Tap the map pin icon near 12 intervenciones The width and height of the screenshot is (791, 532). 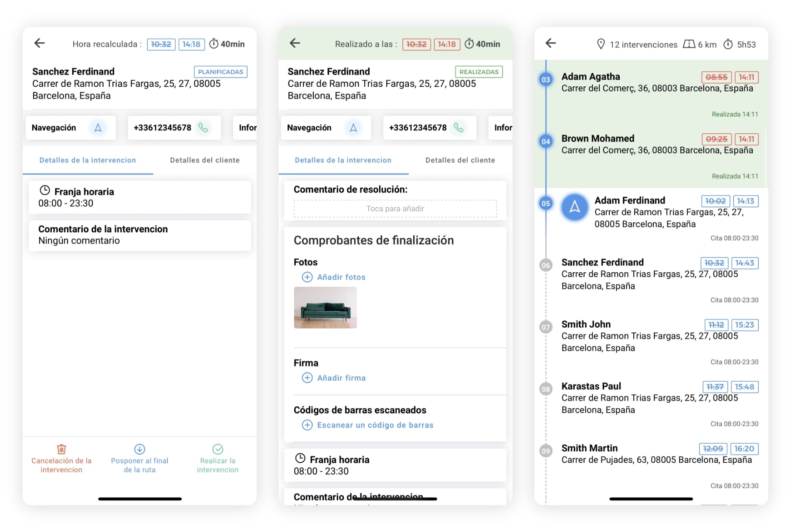click(x=601, y=44)
